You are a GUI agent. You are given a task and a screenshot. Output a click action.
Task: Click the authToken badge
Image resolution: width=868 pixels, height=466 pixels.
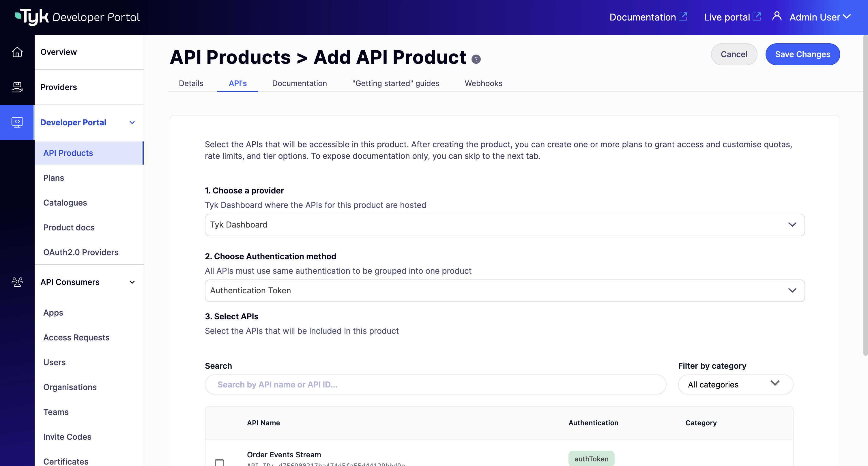pos(591,458)
